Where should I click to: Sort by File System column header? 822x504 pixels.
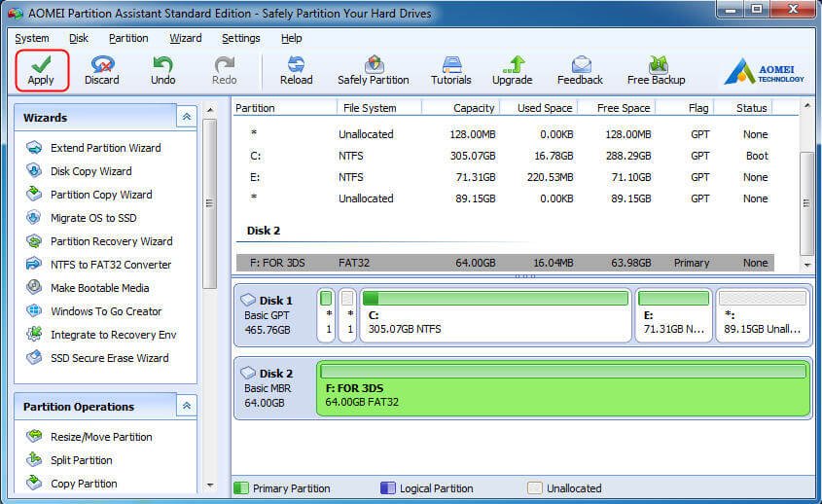point(378,108)
